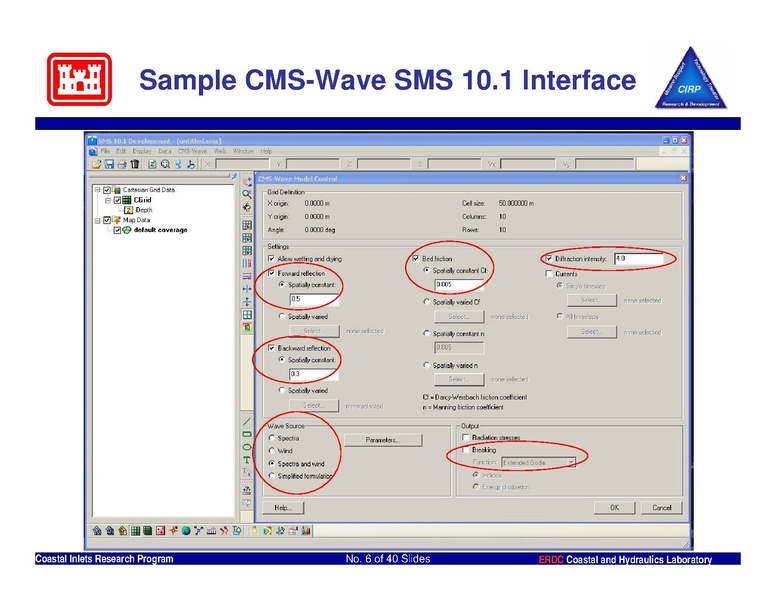Choose Spatially constant n friction option
776x600 pixels.
tap(426, 333)
